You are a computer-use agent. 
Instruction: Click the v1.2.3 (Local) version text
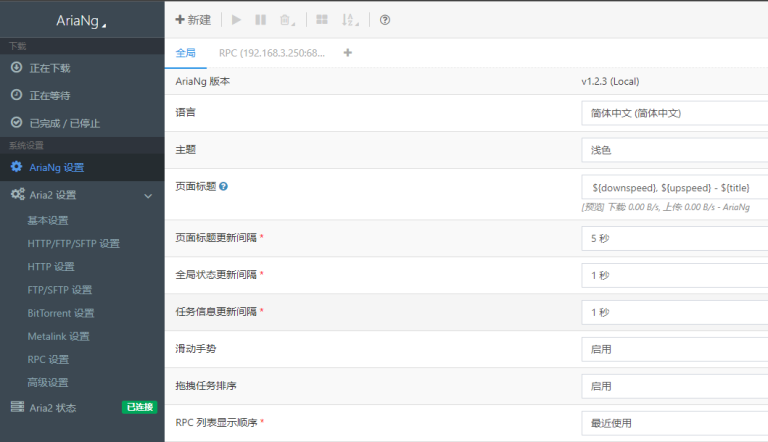coord(610,81)
